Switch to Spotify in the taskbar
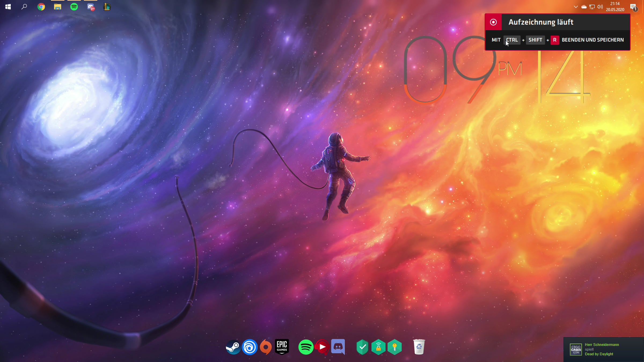The image size is (644, 362). (74, 7)
